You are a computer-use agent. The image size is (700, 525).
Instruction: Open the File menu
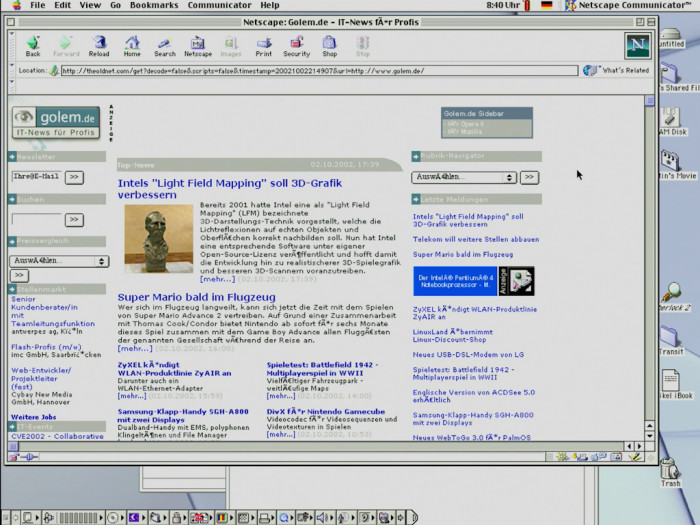(38, 5)
